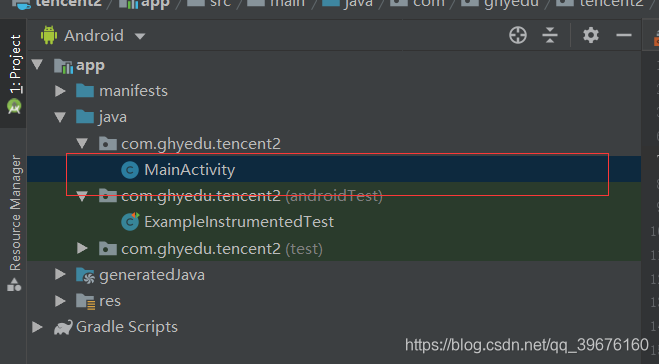The height and width of the screenshot is (364, 659).
Task: Click the locate/scroll from source target icon
Action: tap(518, 35)
